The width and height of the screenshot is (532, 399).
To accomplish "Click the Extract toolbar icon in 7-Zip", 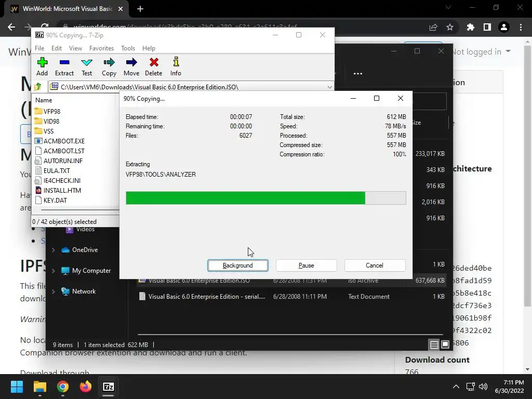I will point(64,66).
